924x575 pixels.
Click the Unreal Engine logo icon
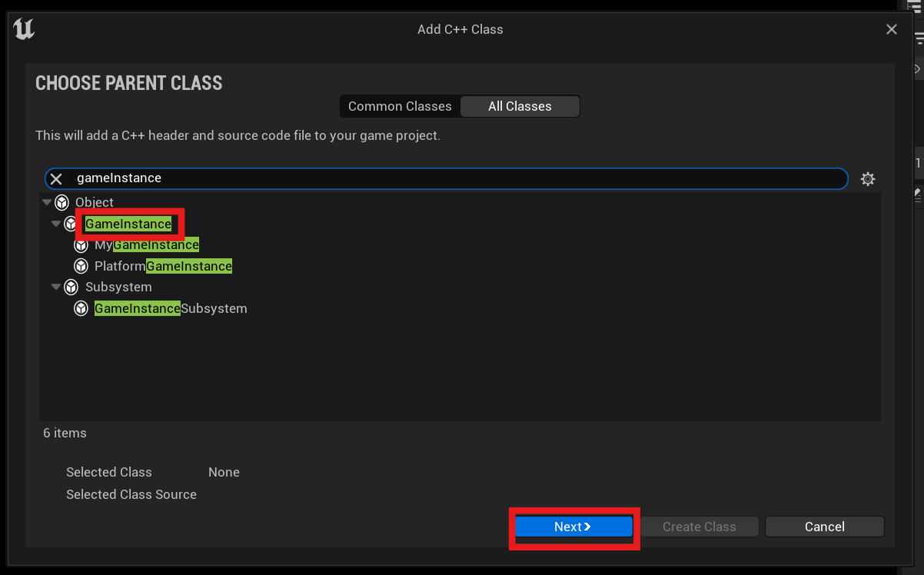click(x=24, y=29)
